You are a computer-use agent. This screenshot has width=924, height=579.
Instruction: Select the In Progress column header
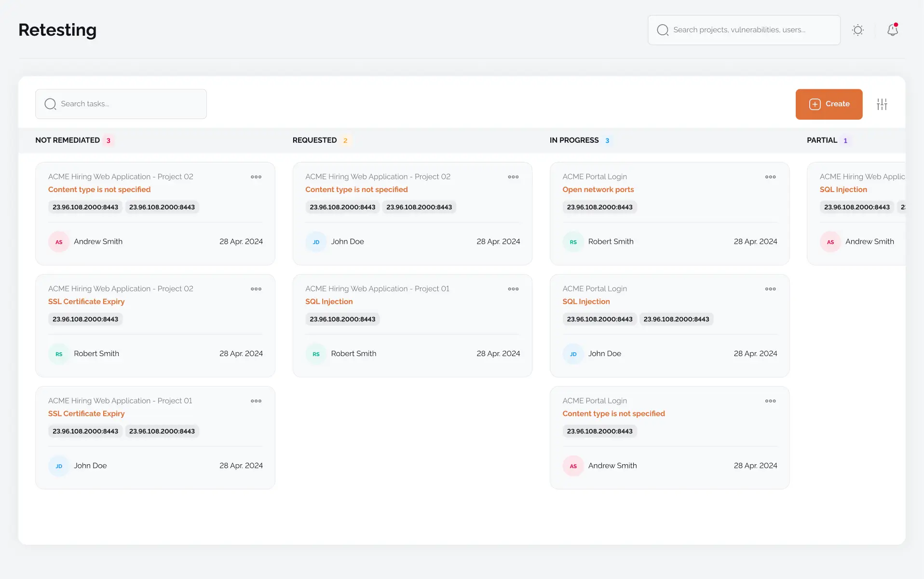(574, 140)
